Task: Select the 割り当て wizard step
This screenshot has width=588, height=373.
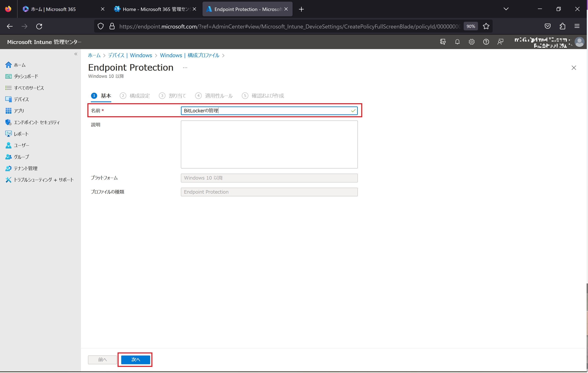Action: point(173,96)
